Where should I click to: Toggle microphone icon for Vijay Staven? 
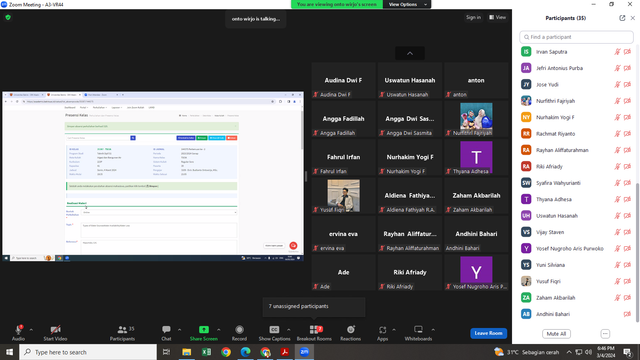pos(617,232)
